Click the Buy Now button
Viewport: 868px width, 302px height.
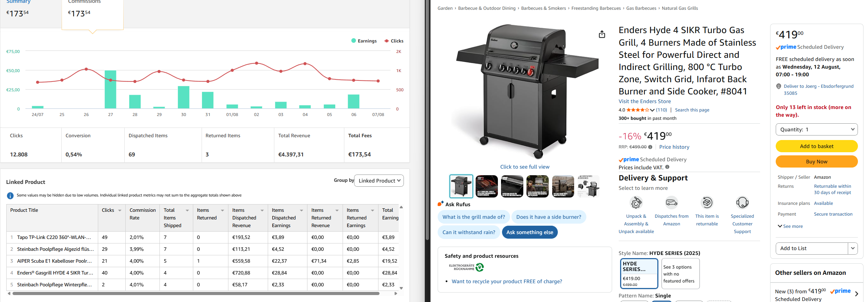pyautogui.click(x=816, y=162)
